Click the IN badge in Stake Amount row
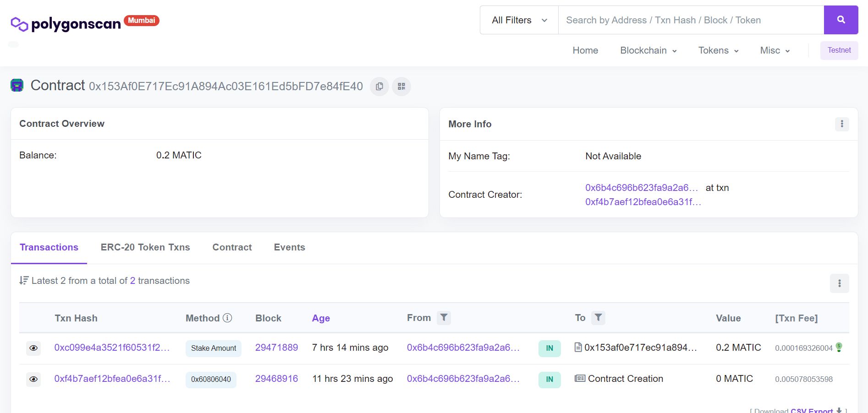Image resolution: width=868 pixels, height=413 pixels. point(549,348)
